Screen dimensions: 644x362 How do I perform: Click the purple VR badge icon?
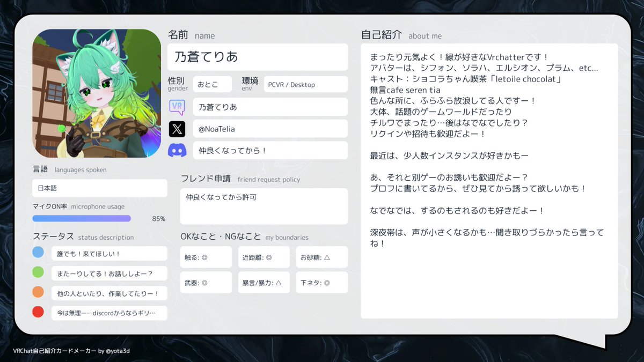[x=177, y=107]
